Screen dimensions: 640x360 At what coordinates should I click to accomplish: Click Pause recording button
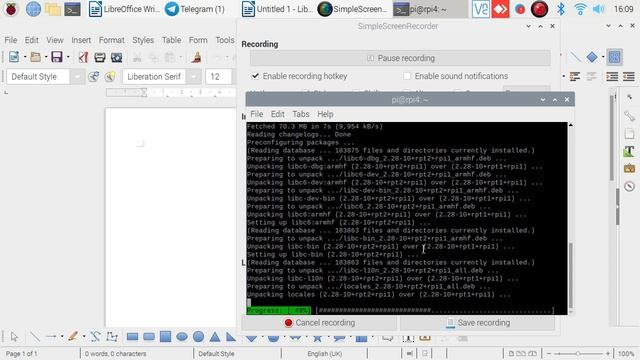tap(400, 58)
